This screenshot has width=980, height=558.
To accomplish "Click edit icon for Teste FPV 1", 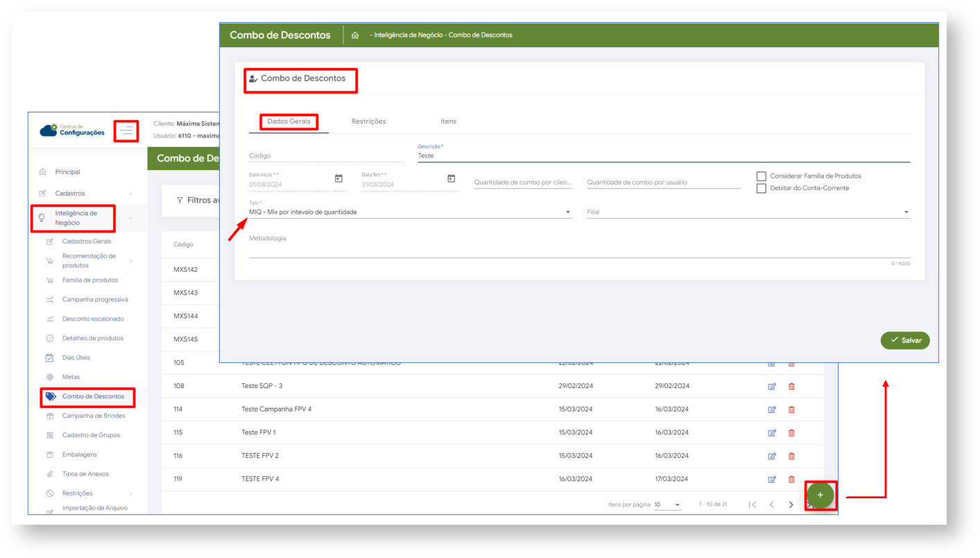I will coord(772,433).
